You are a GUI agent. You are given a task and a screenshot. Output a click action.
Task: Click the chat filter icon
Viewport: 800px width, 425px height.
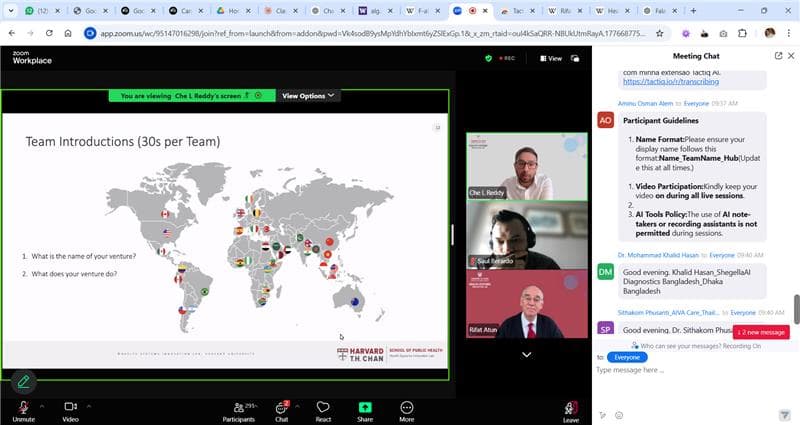pyautogui.click(x=784, y=415)
